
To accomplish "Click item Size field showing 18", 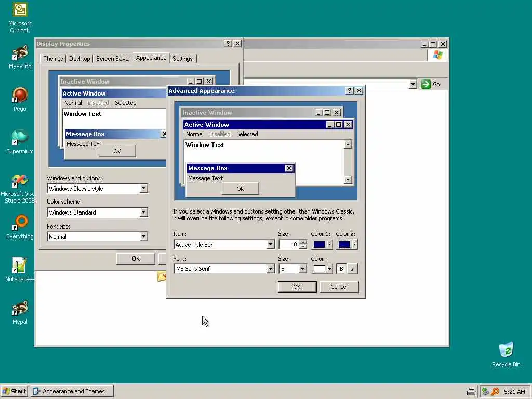I will coord(289,244).
